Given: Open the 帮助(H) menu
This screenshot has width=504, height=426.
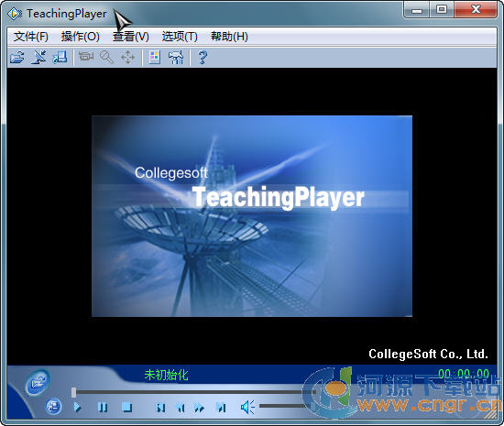Looking at the screenshot, I should pyautogui.click(x=229, y=37).
